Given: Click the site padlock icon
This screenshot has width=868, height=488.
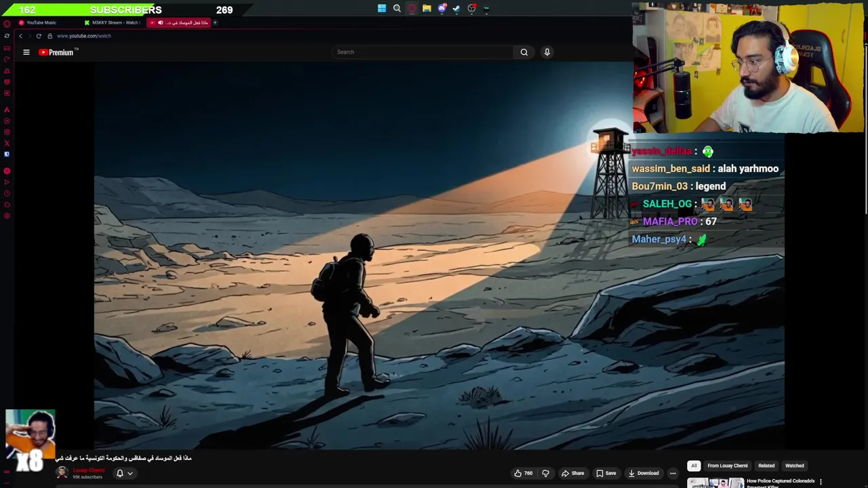Looking at the screenshot, I should click(x=50, y=36).
